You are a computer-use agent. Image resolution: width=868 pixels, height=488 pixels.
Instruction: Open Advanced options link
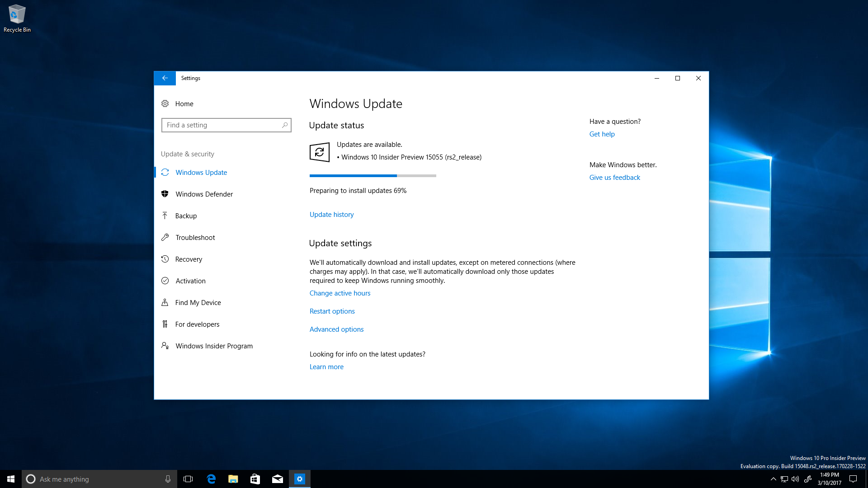pyautogui.click(x=337, y=329)
